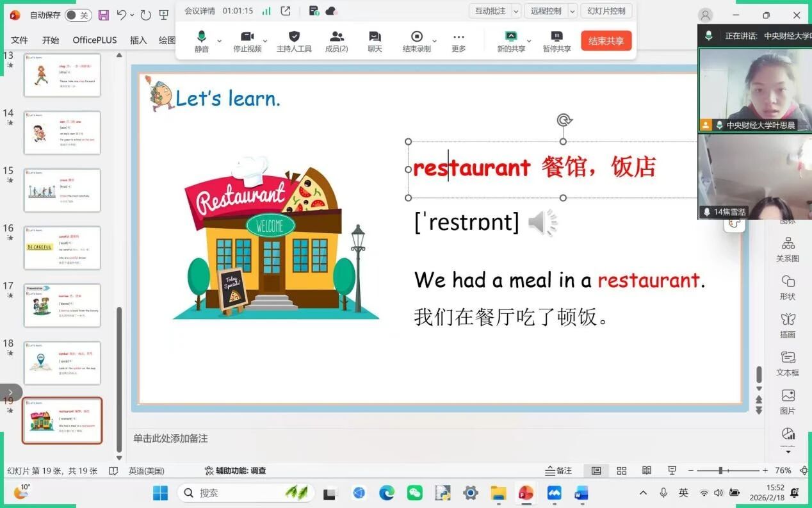Switch to normal view in status bar
Viewport: 812px width, 508px height.
(596, 471)
